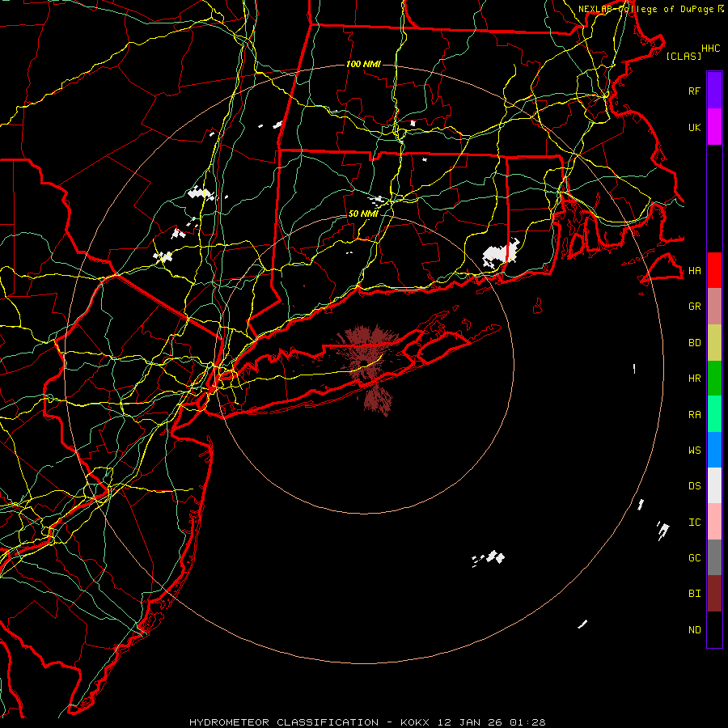The width and height of the screenshot is (728, 728).
Task: Click the IC pink legend swatch
Action: [x=714, y=522]
